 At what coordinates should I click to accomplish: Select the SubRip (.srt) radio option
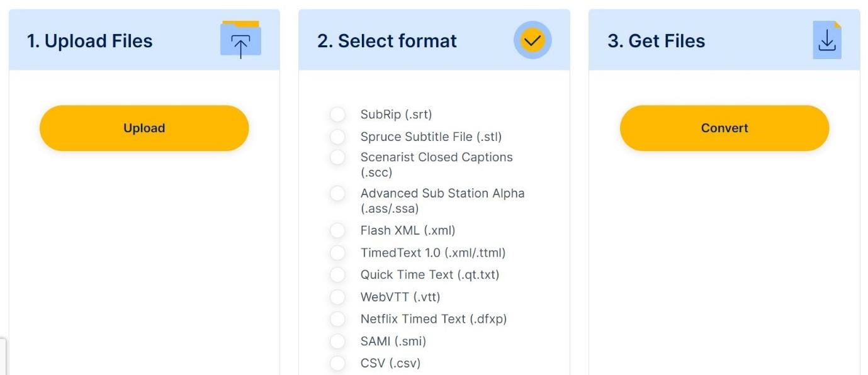pyautogui.click(x=338, y=115)
